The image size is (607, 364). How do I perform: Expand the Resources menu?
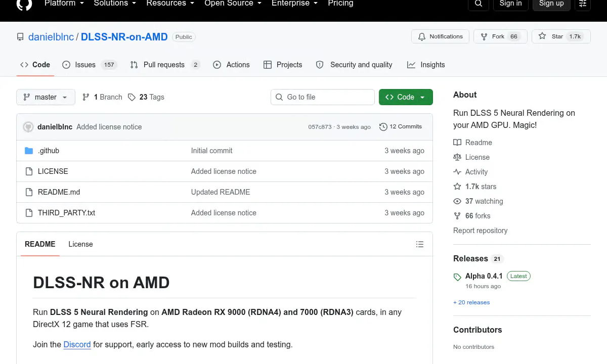(x=170, y=3)
